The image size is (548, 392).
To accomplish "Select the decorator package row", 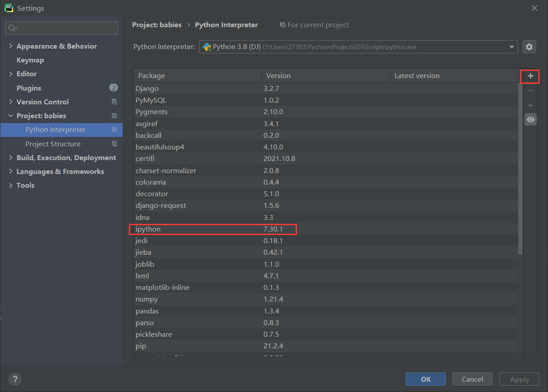I will [326, 194].
